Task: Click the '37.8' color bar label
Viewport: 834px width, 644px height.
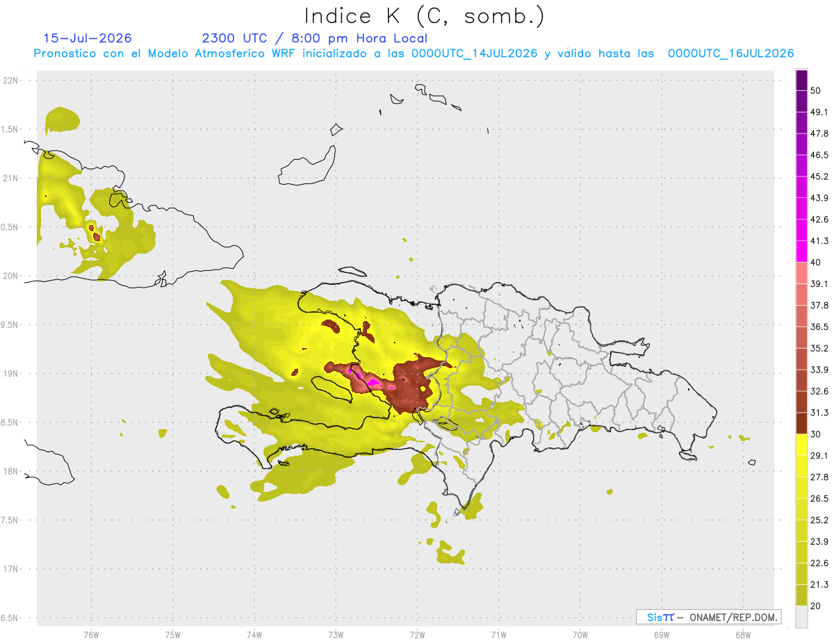Action: [x=819, y=306]
